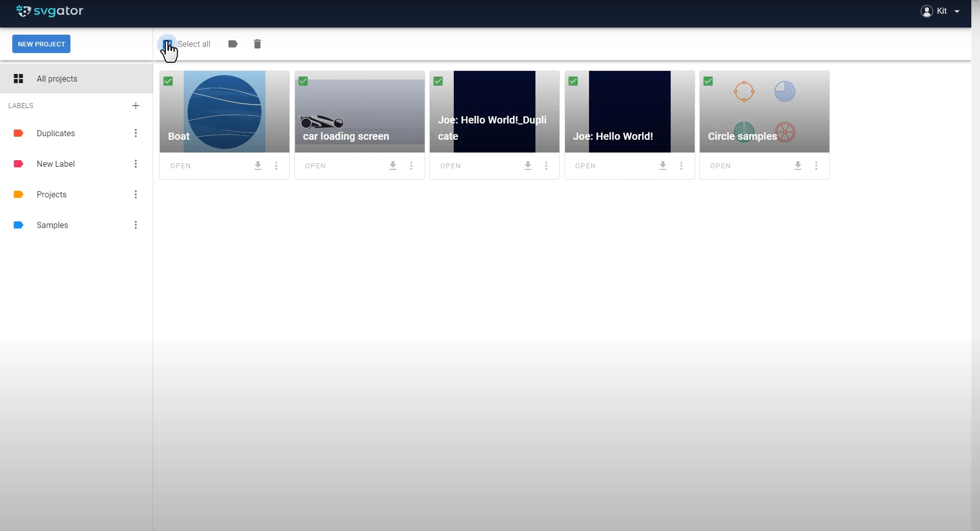This screenshot has height=531, width=980.
Task: Uncheck the Circle samples checkbox
Action: [x=708, y=81]
